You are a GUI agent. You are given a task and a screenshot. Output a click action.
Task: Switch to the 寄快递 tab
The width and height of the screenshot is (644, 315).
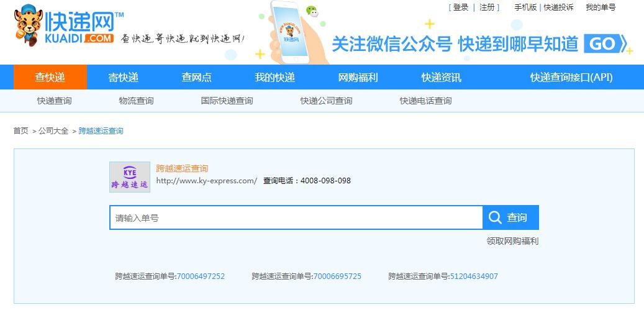(123, 77)
